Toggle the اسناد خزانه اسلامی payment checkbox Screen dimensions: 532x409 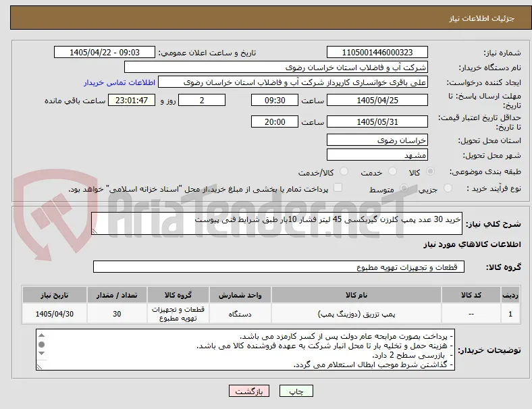click(338, 188)
